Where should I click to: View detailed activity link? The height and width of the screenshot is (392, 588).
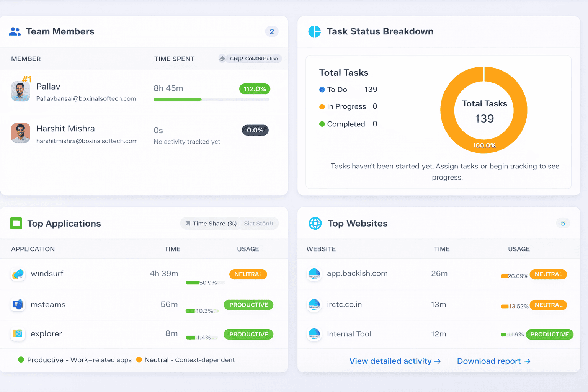[395, 361]
